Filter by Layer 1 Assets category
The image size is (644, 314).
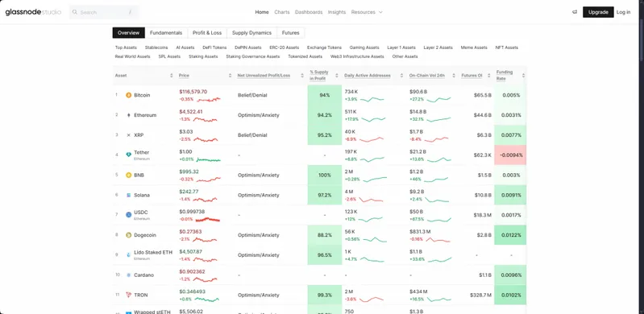tap(401, 48)
